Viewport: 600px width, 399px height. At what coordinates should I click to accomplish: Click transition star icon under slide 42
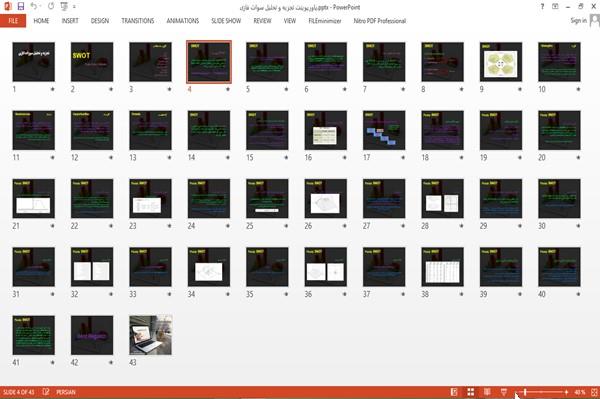111,362
